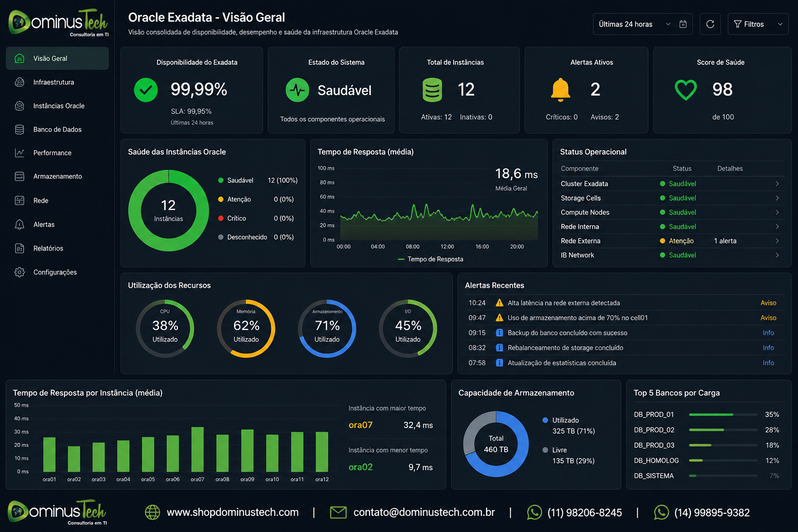Click info icon for Rebalanceamento de storage alert
The height and width of the screenshot is (532, 798).
pos(500,348)
